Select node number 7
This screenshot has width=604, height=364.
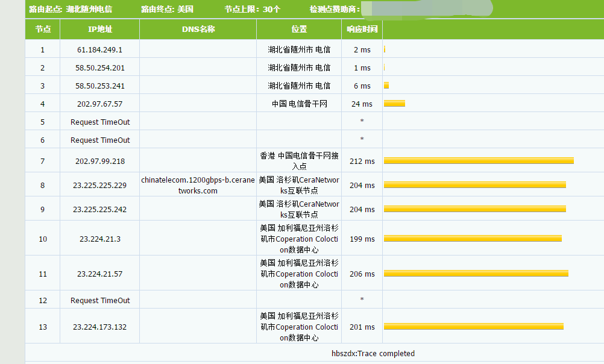(42, 162)
